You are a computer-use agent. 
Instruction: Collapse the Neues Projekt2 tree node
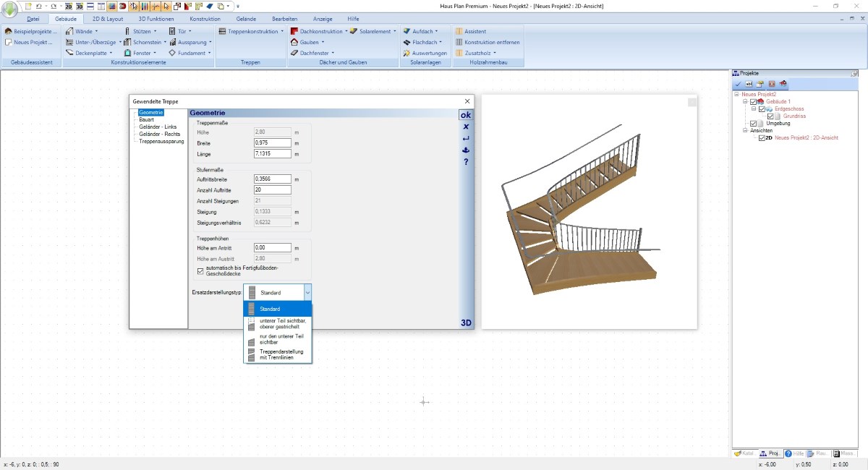736,94
